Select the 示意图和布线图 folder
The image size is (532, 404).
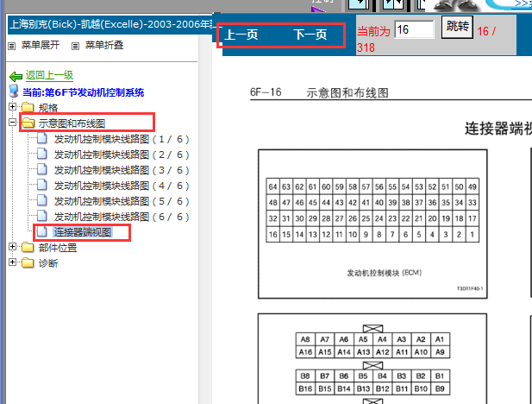(x=72, y=123)
